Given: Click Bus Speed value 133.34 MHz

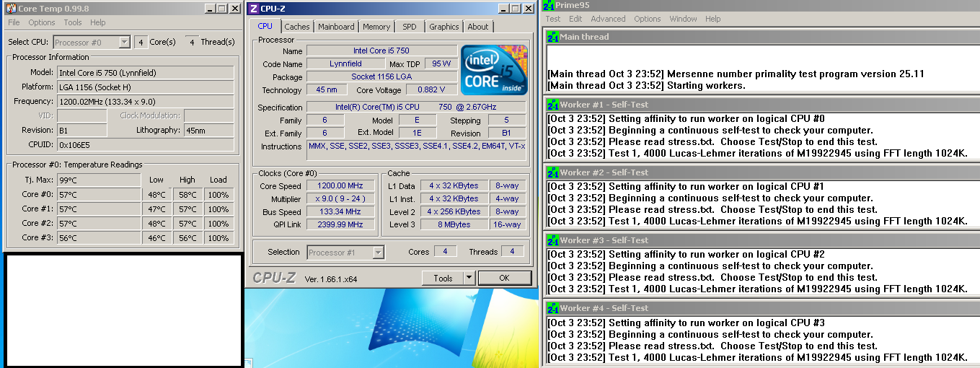Looking at the screenshot, I should 341,211.
